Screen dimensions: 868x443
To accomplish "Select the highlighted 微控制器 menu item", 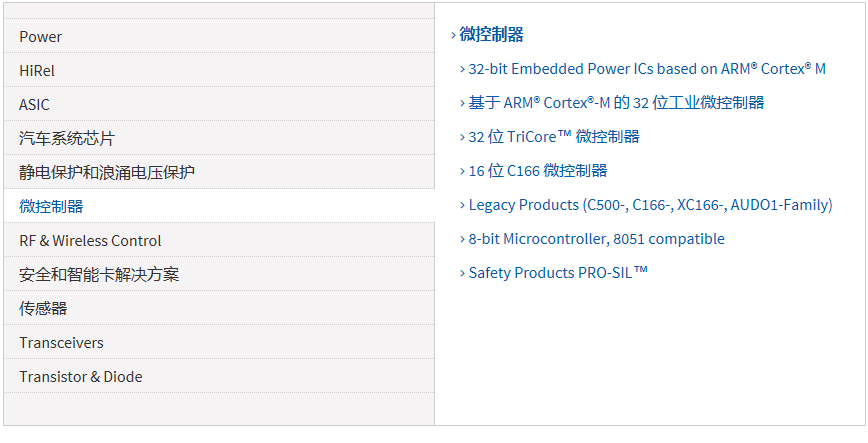I will 51,207.
